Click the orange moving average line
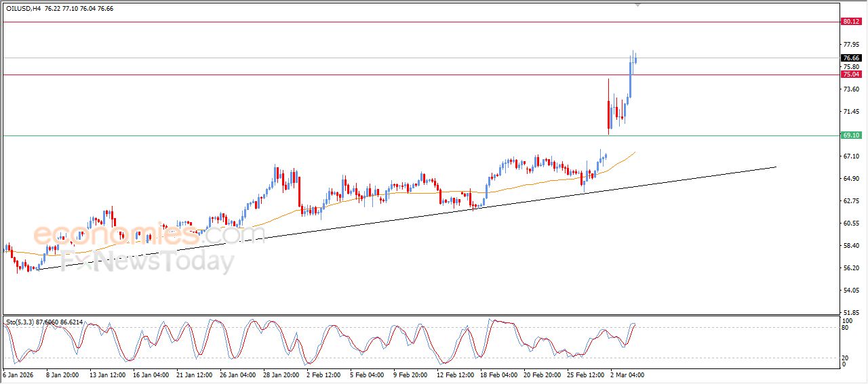 [x=407, y=192]
